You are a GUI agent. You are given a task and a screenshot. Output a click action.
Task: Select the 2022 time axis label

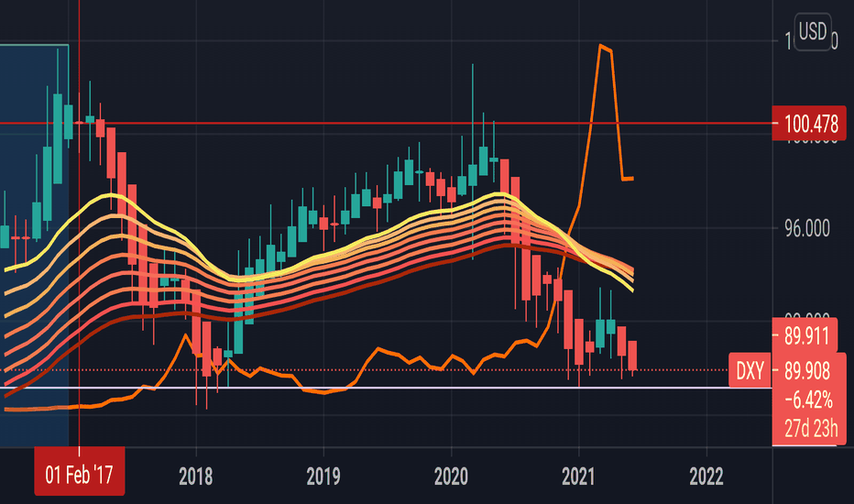(706, 477)
